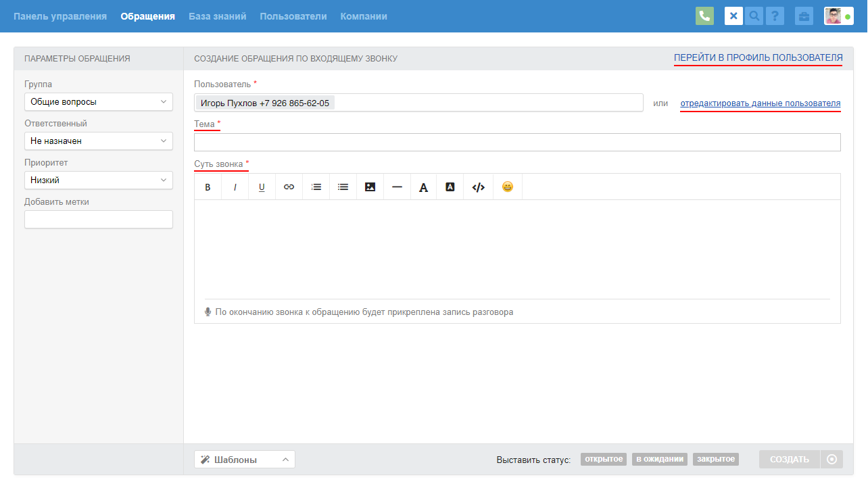
Task: Toggle bold text formatting
Action: tap(208, 187)
